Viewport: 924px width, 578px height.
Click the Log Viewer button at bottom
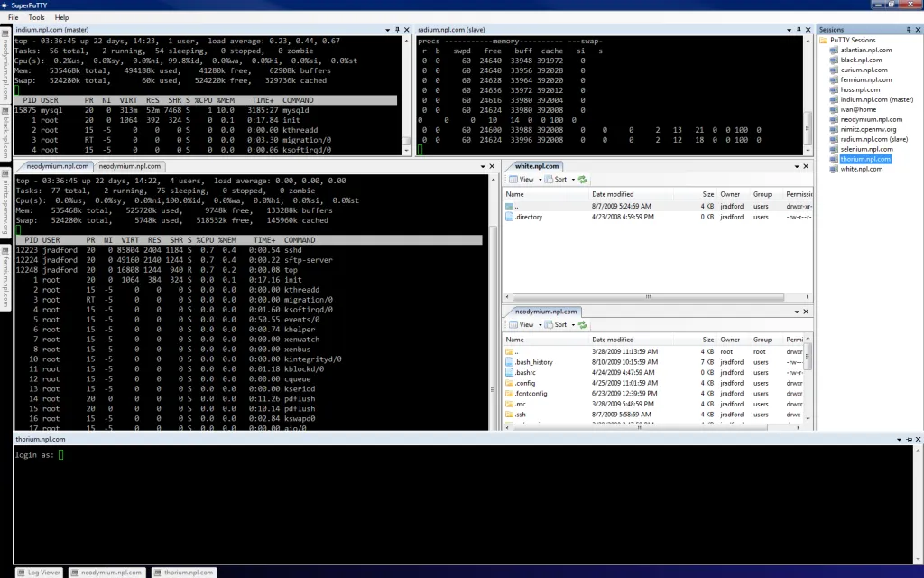coord(39,572)
